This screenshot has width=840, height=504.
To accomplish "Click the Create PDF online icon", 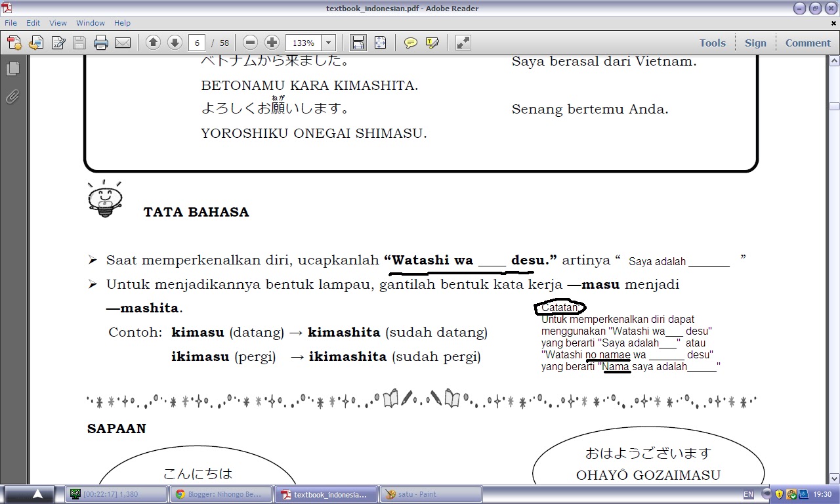I will (14, 43).
